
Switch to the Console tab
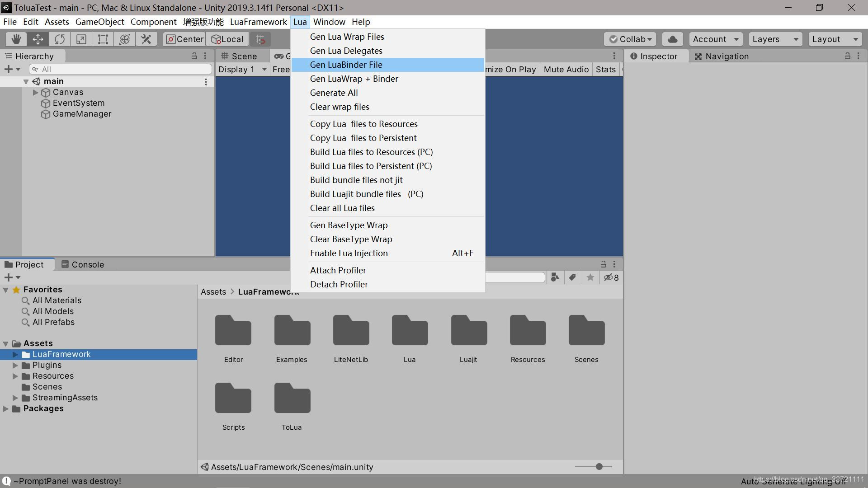[x=82, y=264]
